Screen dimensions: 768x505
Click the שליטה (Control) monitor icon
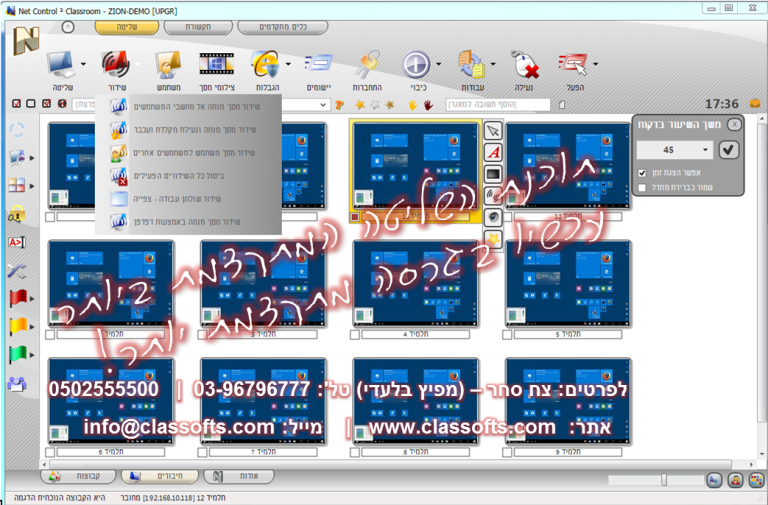61,65
